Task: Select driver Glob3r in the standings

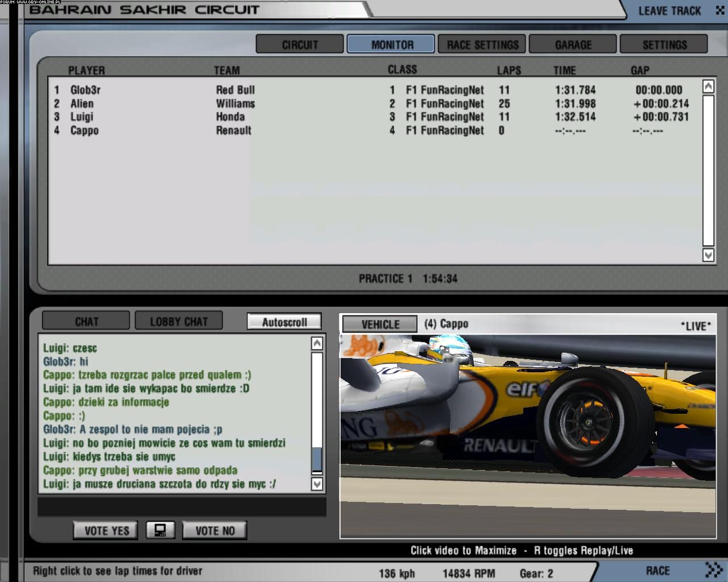Action: pos(85,90)
